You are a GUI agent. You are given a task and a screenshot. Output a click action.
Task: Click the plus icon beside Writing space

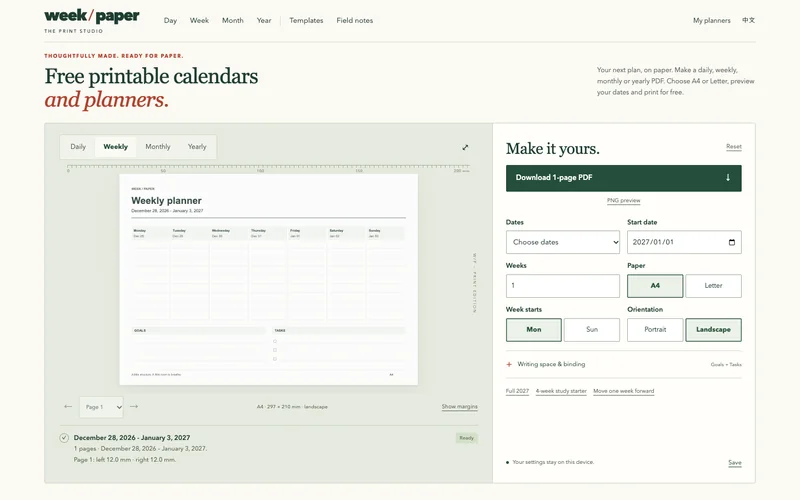point(509,364)
